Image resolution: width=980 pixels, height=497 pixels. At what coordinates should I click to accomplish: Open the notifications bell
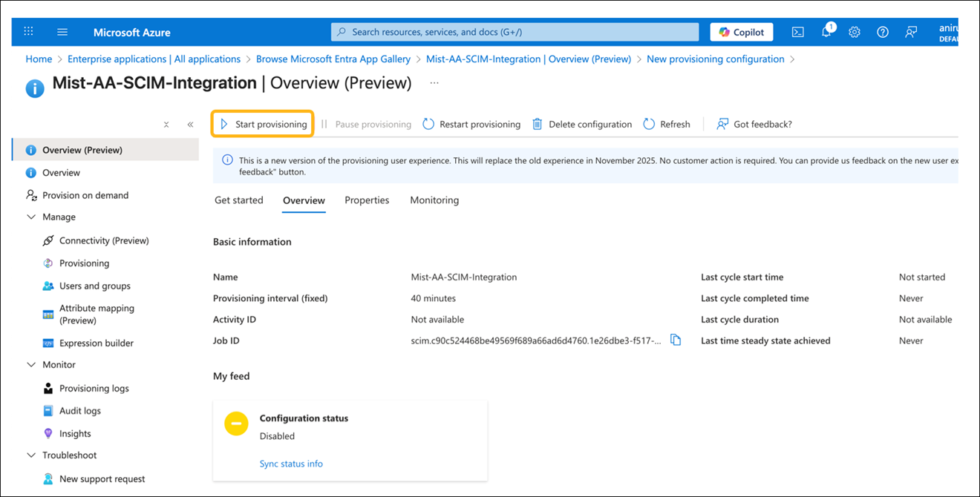pos(826,32)
